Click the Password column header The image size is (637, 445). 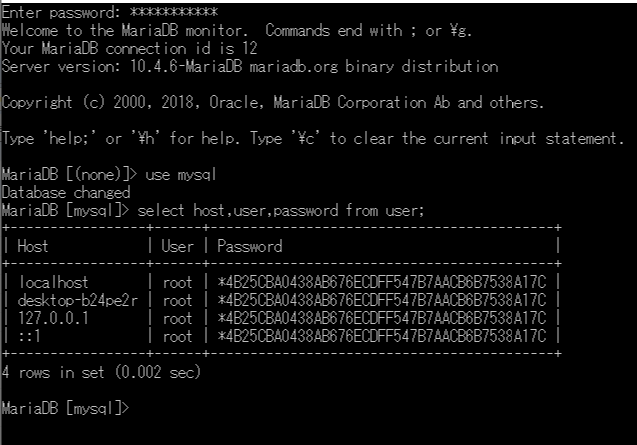[x=250, y=246]
